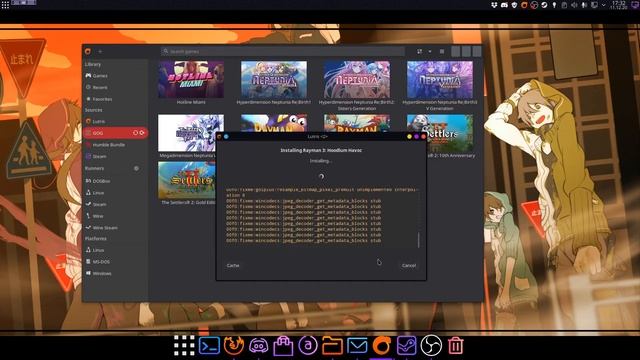Click the blue pin icon on dialog titlebar

click(x=227, y=137)
